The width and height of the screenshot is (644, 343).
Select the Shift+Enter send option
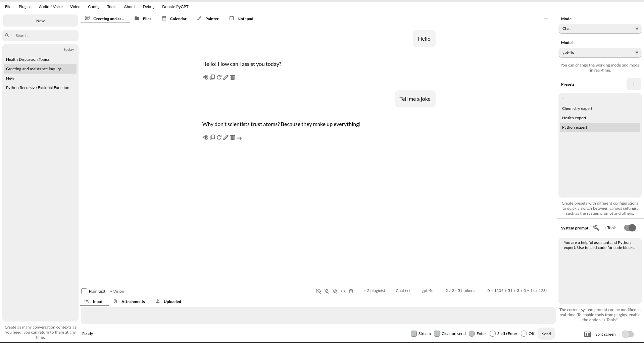tap(493, 334)
